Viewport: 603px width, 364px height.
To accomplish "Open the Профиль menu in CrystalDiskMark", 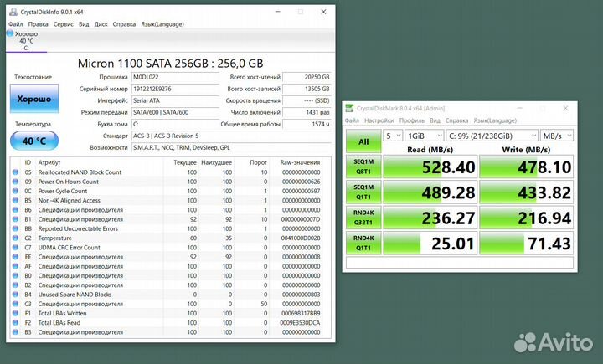I will 412,120.
